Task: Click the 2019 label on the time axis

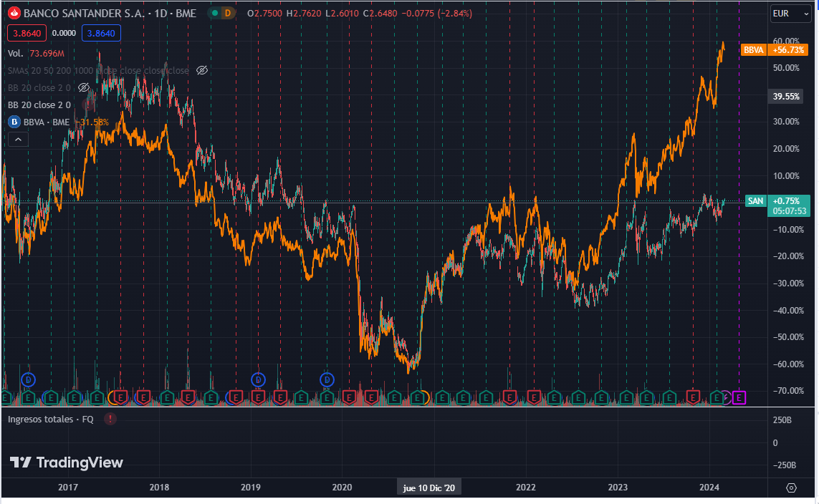Action: pos(251,488)
